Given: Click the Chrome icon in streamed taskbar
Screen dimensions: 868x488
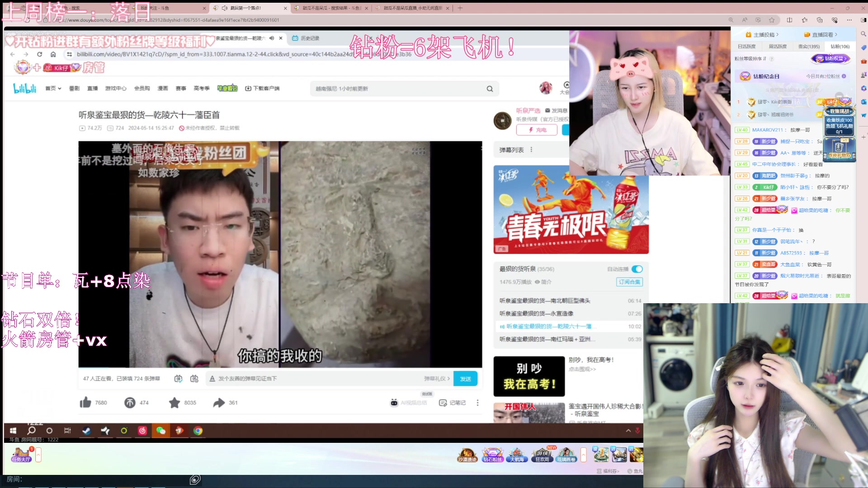Looking at the screenshot, I should pyautogui.click(x=198, y=431).
